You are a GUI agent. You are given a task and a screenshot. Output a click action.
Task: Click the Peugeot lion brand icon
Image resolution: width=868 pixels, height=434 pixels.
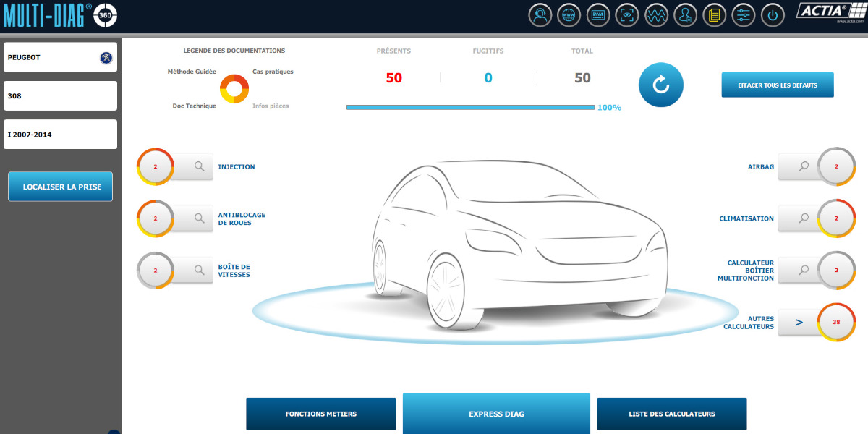click(106, 57)
